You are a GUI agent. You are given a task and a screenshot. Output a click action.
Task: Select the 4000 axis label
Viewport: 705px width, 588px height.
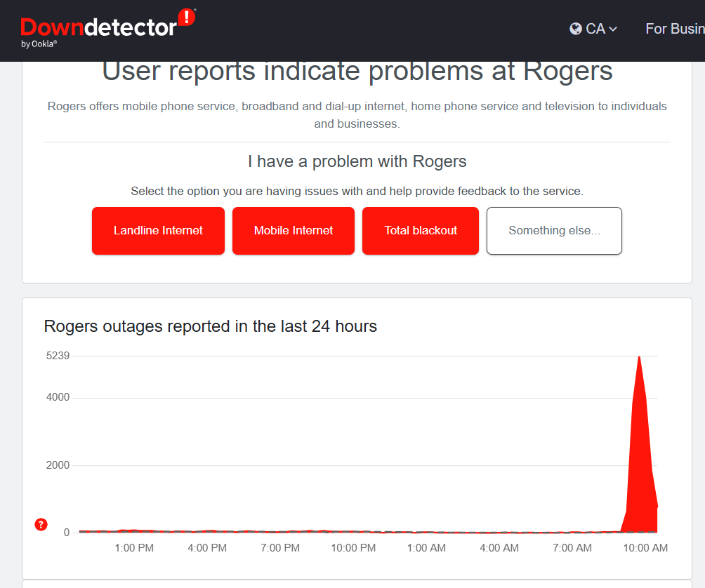pos(58,397)
